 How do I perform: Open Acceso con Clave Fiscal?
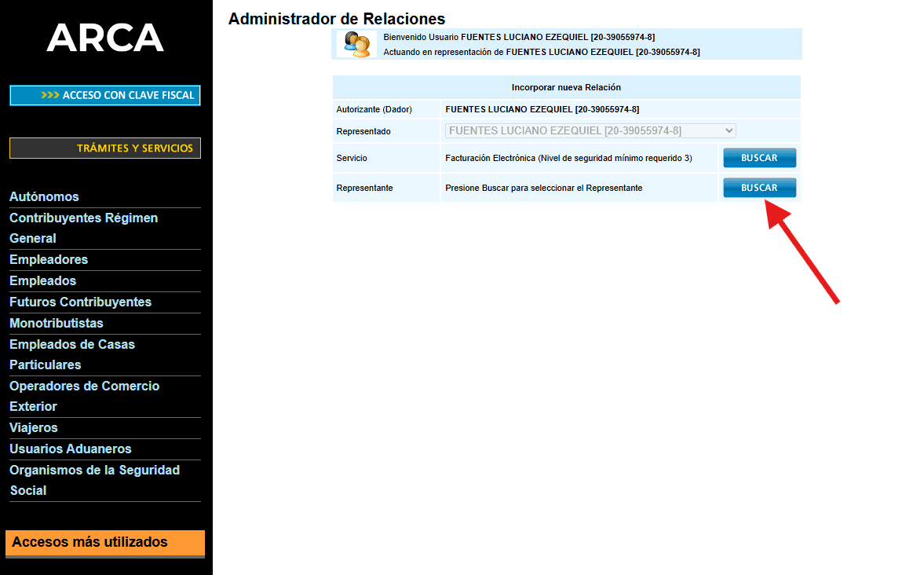coord(105,95)
